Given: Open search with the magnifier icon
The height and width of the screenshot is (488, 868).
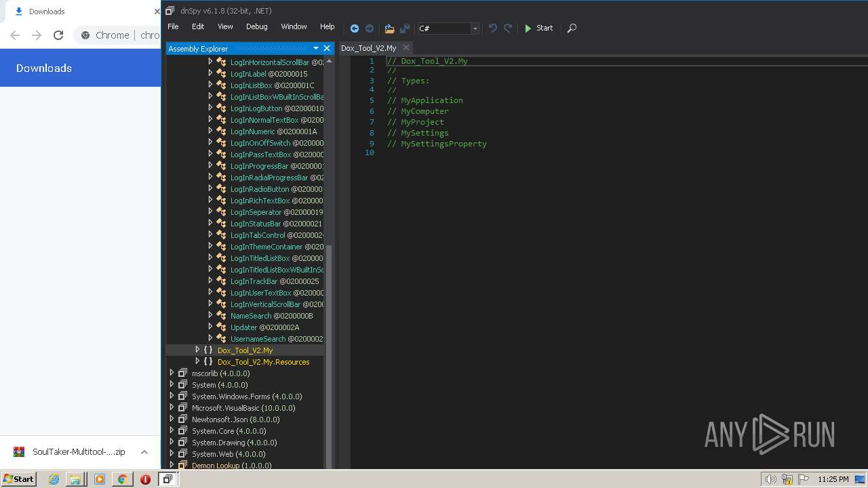Looking at the screenshot, I should point(572,28).
